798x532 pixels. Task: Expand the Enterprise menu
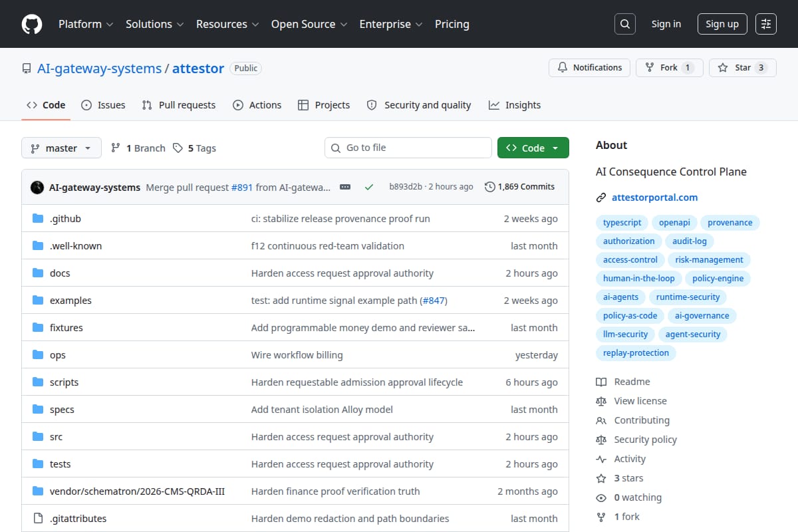pos(391,24)
